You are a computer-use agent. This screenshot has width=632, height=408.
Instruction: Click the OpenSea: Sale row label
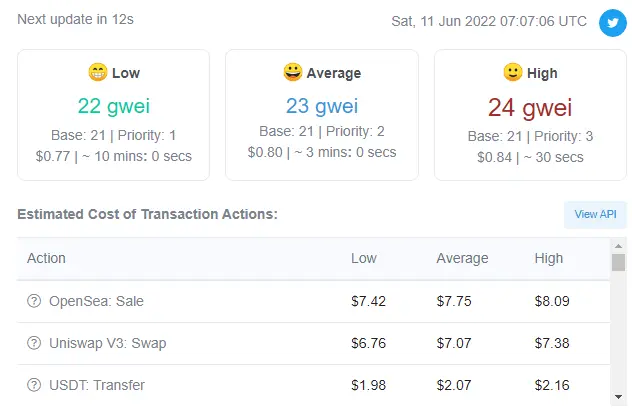[x=96, y=301]
